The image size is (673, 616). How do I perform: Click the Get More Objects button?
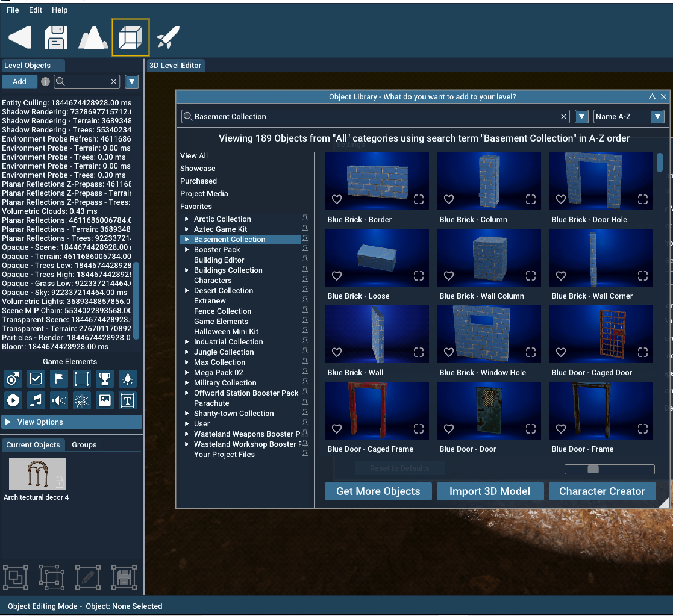(x=378, y=491)
